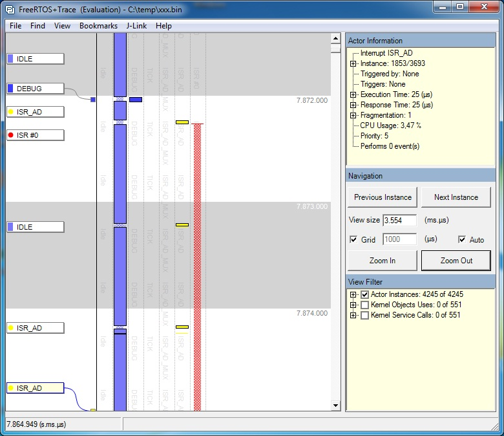Screen dimensions: 504x436
Task: Toggle the Grid checkbox
Action: 353,240
